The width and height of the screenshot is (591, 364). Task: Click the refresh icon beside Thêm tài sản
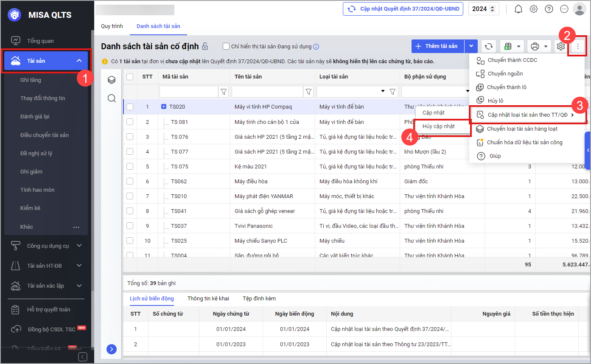pyautogui.click(x=489, y=46)
